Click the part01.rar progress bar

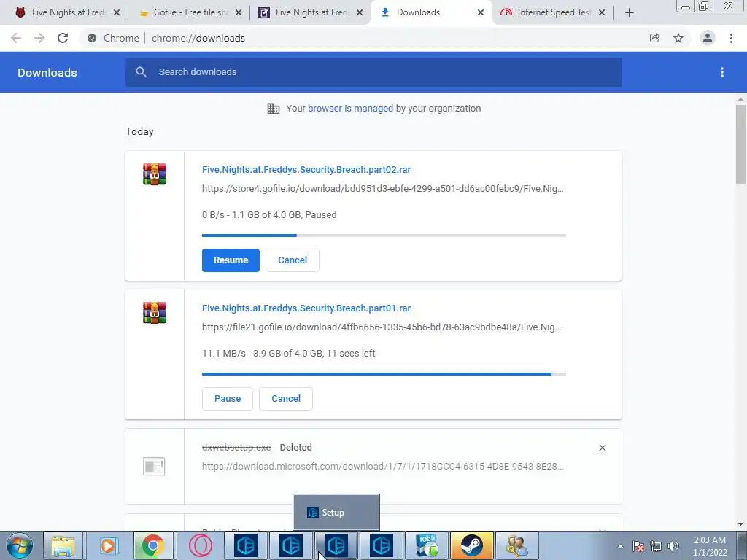(x=384, y=374)
